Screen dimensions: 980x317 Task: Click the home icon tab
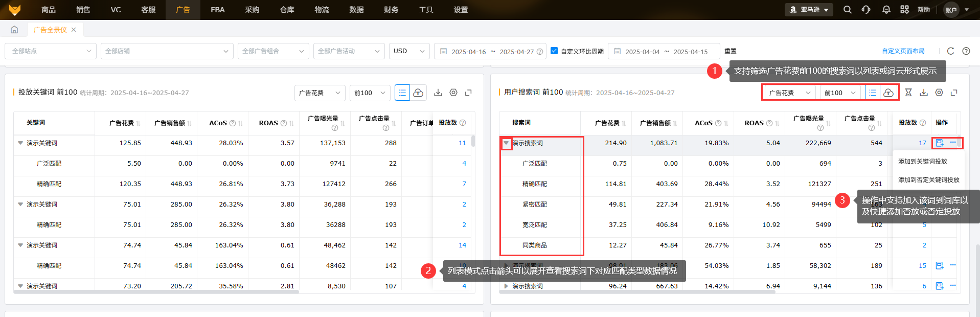click(x=14, y=30)
